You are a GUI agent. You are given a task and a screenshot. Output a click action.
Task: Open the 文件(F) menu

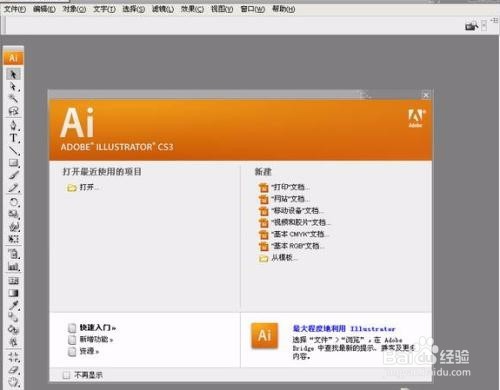pyautogui.click(x=15, y=9)
